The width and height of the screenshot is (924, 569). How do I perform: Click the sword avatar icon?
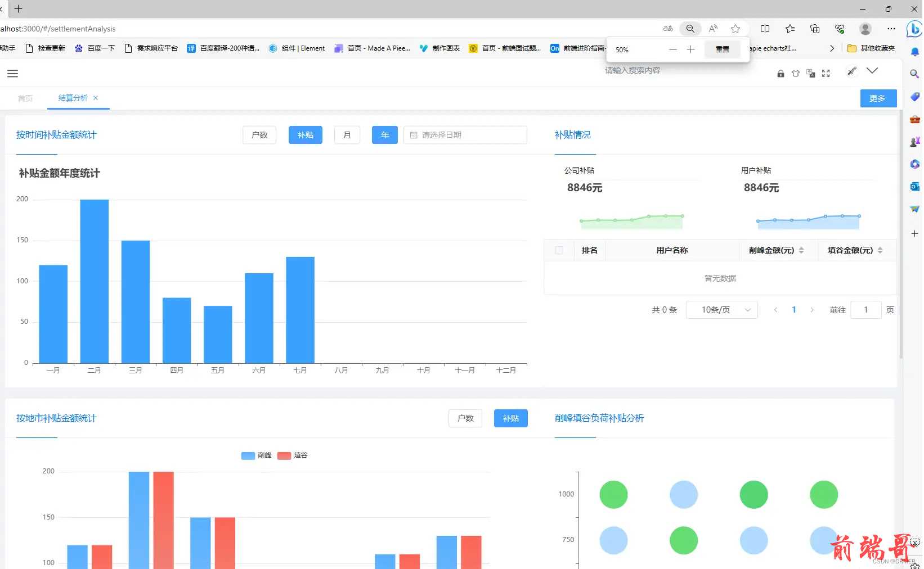(852, 71)
